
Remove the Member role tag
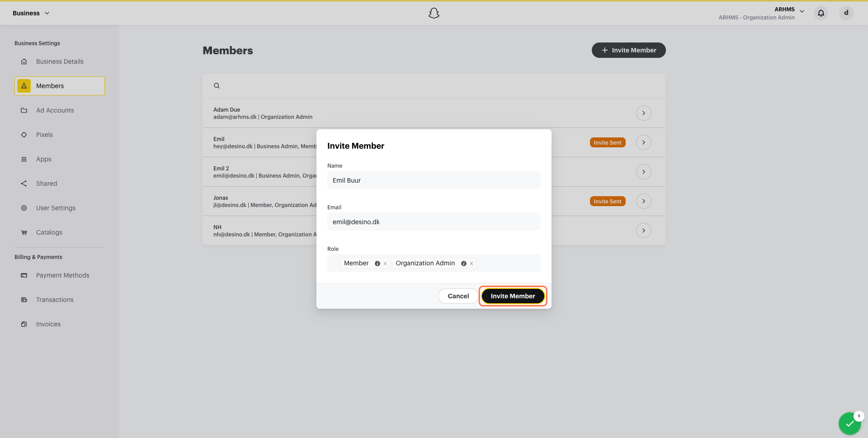(x=385, y=264)
